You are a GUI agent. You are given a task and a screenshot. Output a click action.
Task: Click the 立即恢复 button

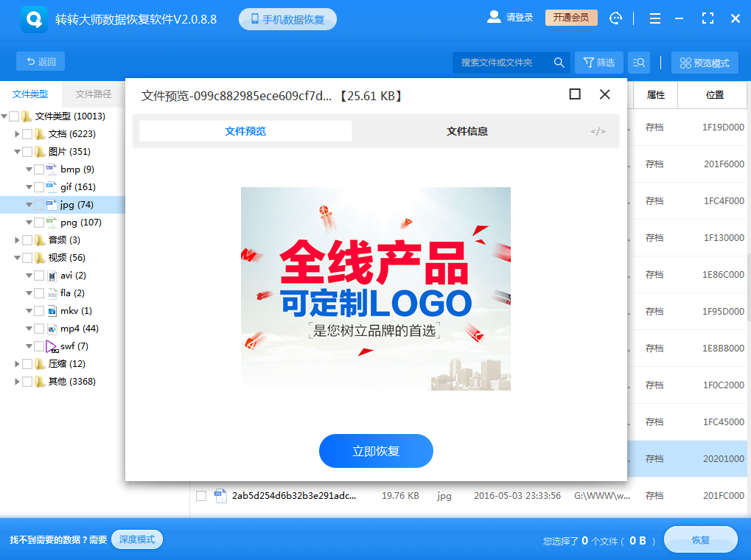[x=376, y=451]
